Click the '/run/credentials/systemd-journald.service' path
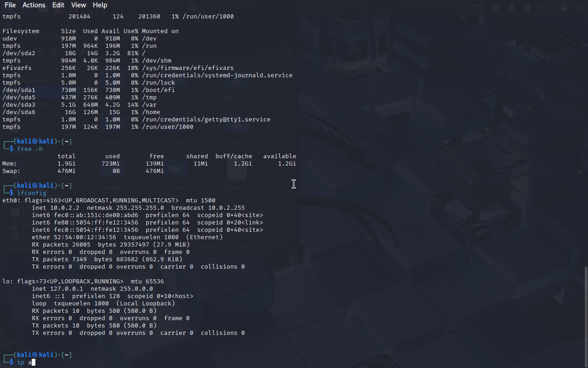588x368 pixels. point(217,75)
